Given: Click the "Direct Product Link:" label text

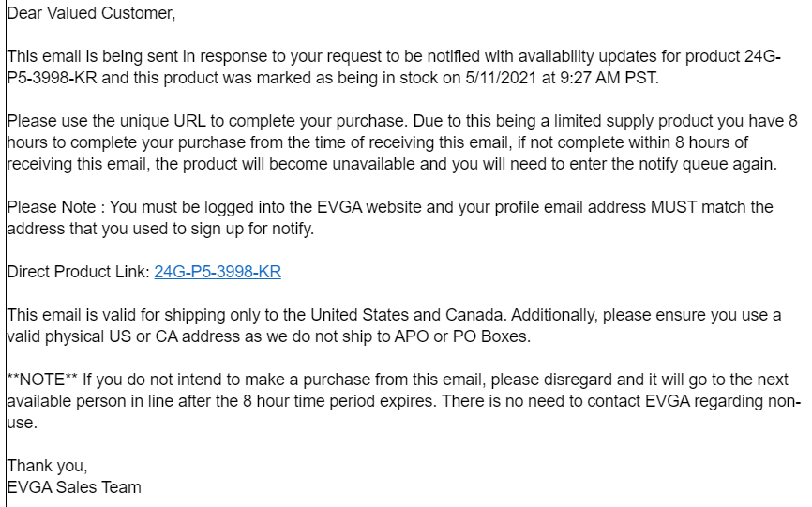Looking at the screenshot, I should [x=78, y=272].
